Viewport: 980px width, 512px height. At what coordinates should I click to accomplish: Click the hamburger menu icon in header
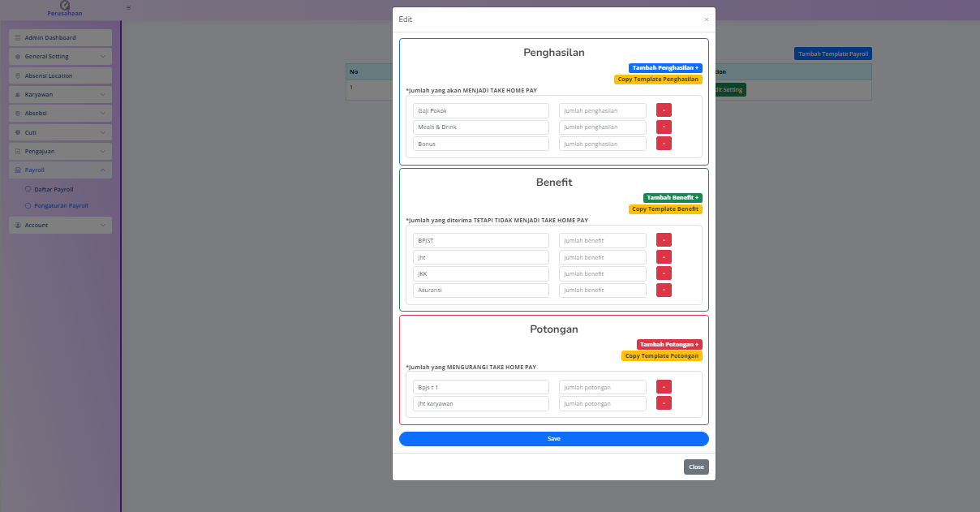(x=128, y=7)
